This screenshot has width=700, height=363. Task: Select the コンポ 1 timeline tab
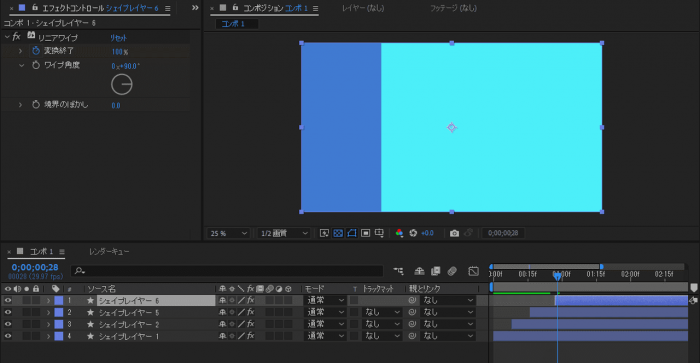[x=41, y=252]
